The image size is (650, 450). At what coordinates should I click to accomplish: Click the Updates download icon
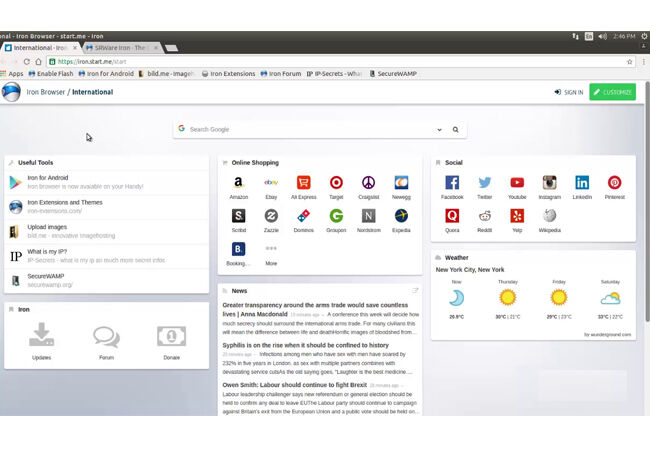pos(41,335)
